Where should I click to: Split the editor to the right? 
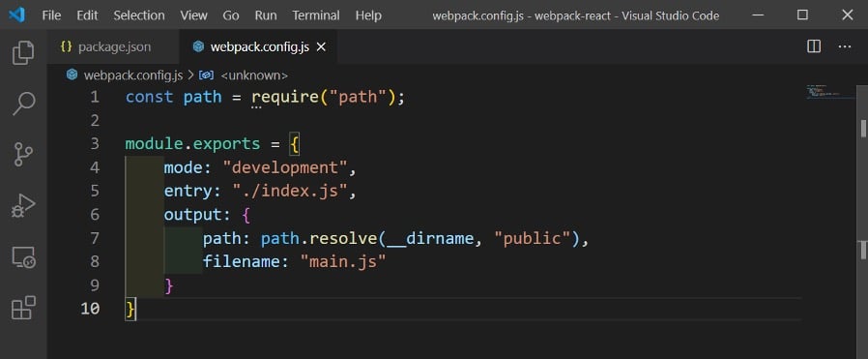pos(814,47)
